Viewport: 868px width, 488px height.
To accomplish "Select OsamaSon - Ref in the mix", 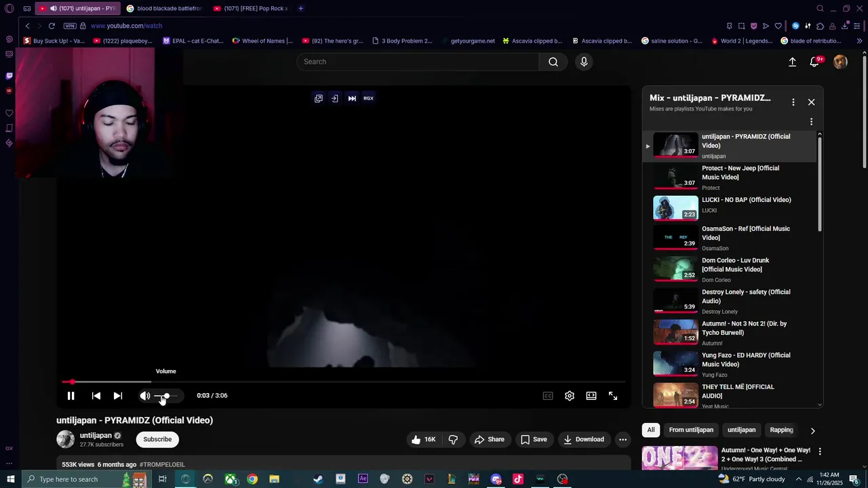I will [x=729, y=239].
